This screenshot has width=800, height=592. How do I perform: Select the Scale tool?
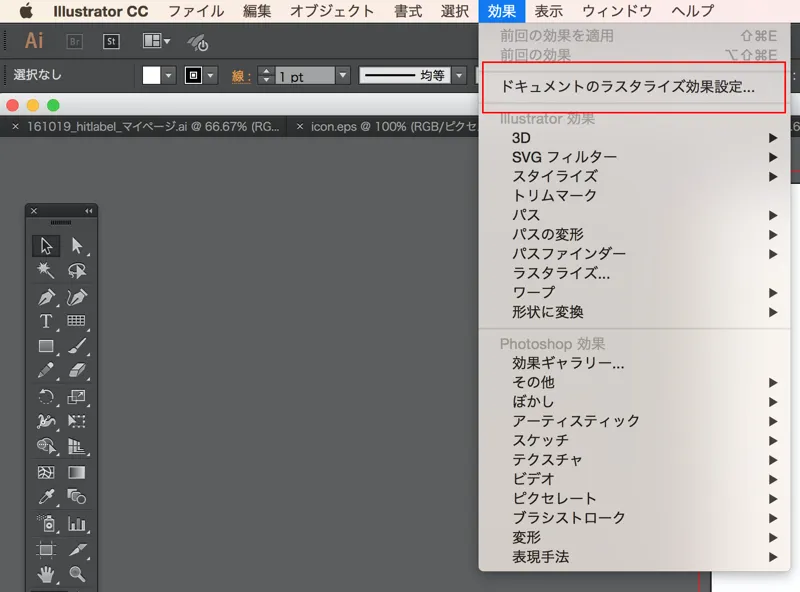coord(77,397)
